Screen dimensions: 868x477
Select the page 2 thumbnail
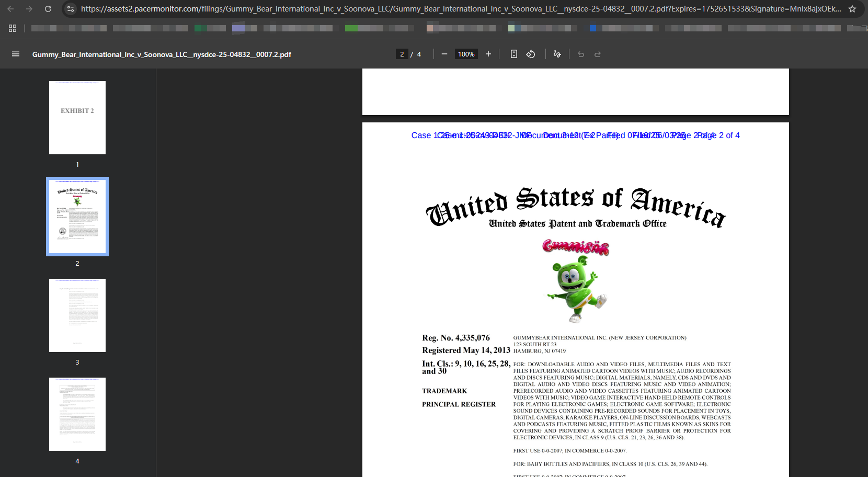[77, 217]
